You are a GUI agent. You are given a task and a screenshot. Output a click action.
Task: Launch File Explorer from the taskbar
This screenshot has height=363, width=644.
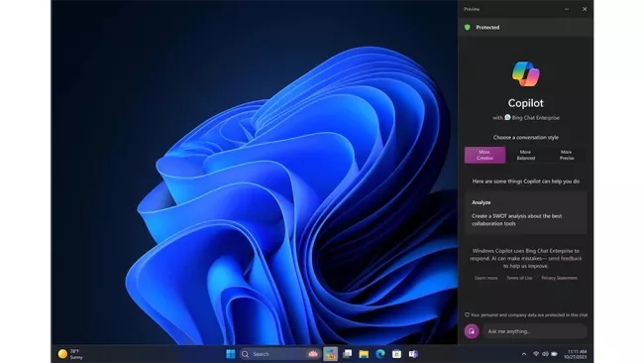point(364,354)
